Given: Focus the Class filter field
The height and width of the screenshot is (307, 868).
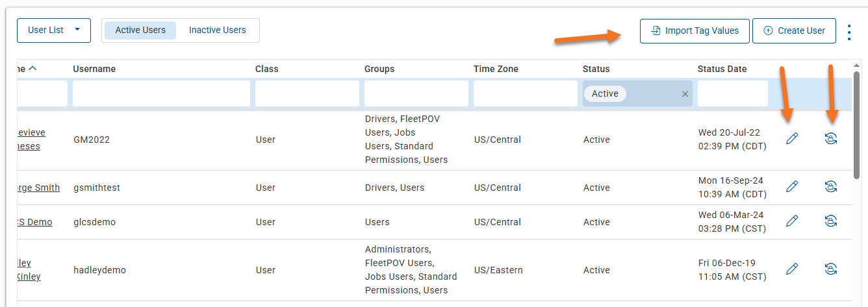Looking at the screenshot, I should 307,93.
